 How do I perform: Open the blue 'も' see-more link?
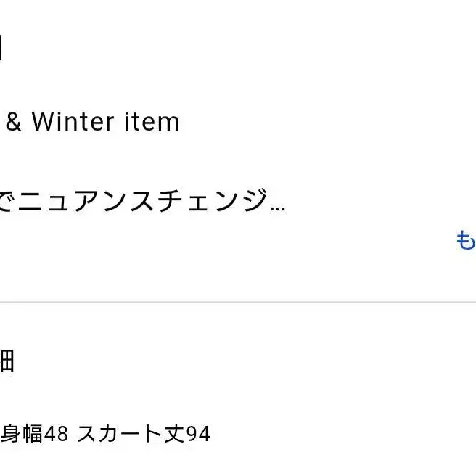(x=467, y=240)
